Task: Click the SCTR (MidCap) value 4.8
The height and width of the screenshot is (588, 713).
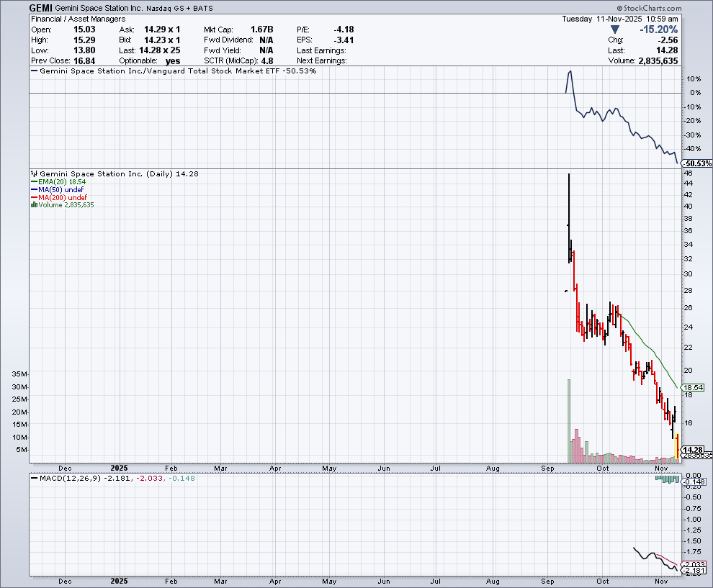Action: tap(266, 60)
